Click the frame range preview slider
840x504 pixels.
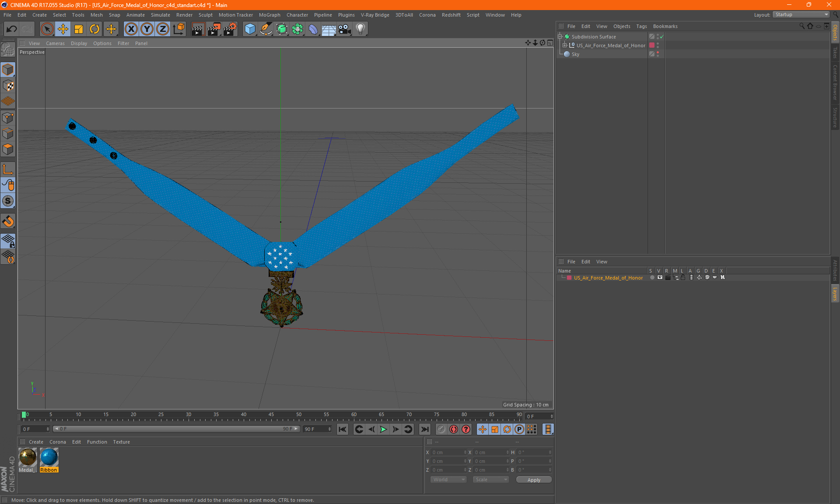coord(176,429)
